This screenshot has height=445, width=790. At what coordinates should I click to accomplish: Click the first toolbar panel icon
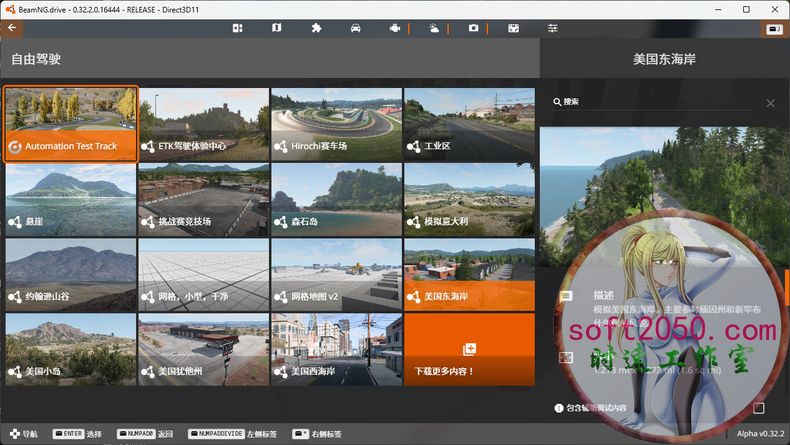click(238, 28)
